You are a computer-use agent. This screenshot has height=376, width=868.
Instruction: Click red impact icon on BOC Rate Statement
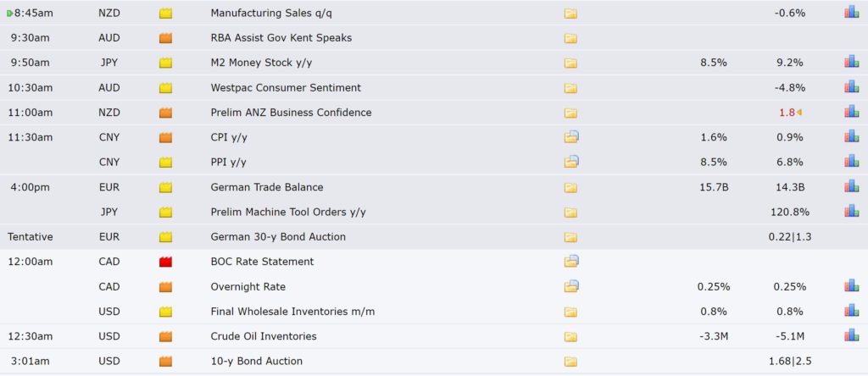tap(165, 262)
